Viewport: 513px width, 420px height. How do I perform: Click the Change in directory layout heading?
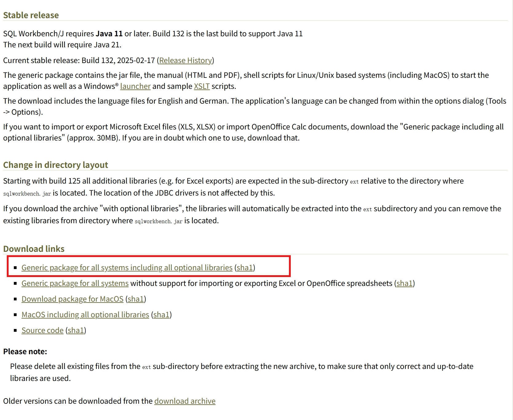coord(56,165)
